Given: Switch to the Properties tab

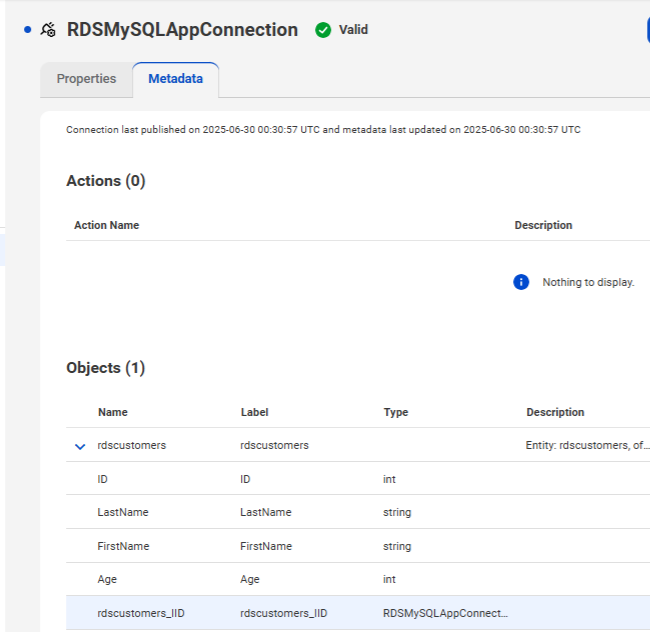Looking at the screenshot, I should click(x=86, y=79).
